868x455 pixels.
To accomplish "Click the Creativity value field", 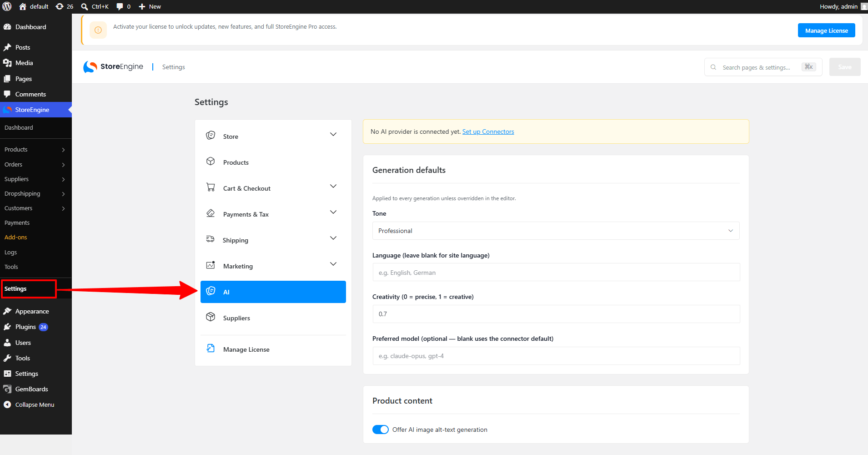I will click(x=556, y=314).
